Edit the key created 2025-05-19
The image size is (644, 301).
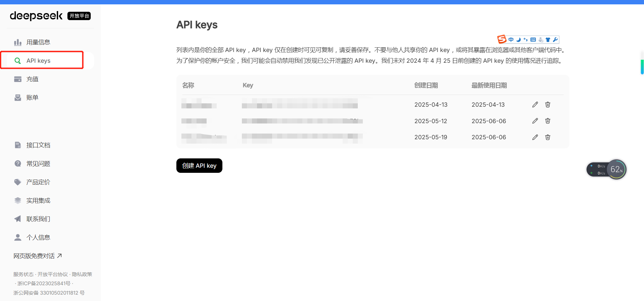tap(535, 137)
